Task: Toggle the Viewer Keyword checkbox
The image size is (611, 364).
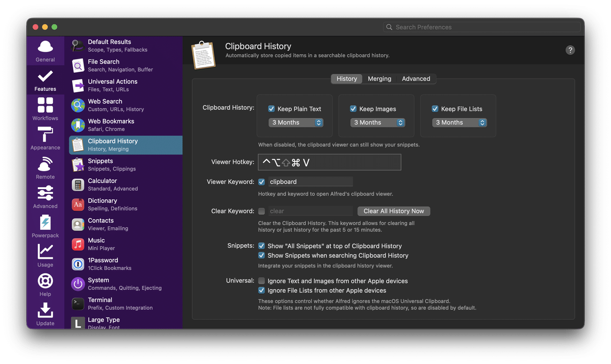Action: (x=261, y=182)
